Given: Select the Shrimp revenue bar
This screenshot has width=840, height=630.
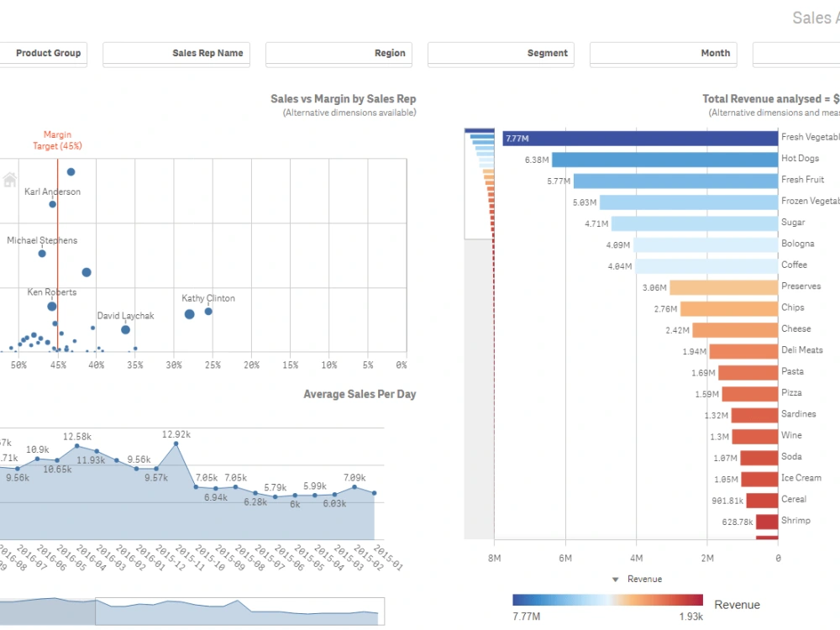Looking at the screenshot, I should click(769, 521).
